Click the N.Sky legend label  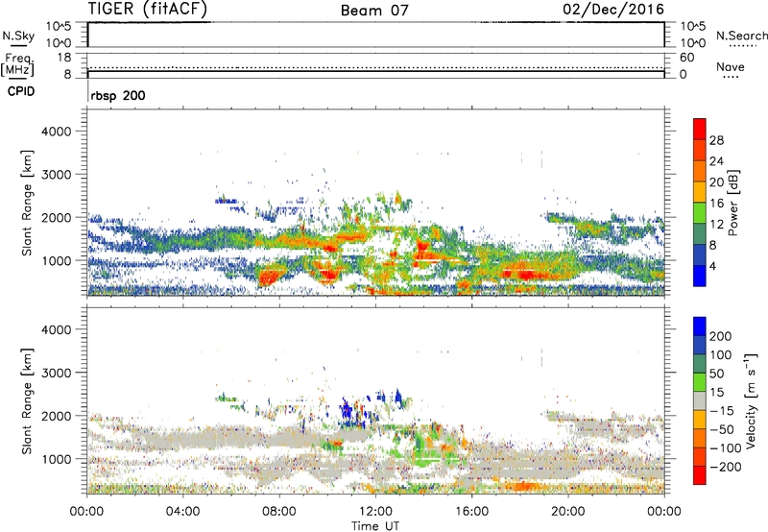tap(18, 36)
